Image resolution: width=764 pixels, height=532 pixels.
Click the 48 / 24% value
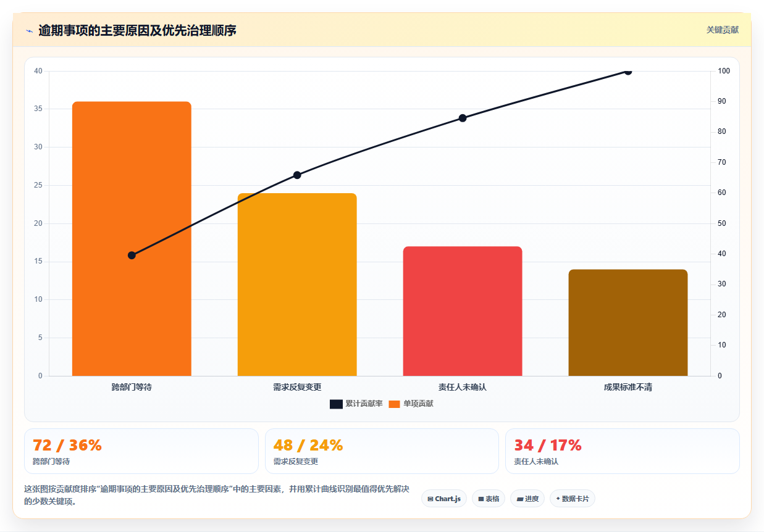point(308,445)
